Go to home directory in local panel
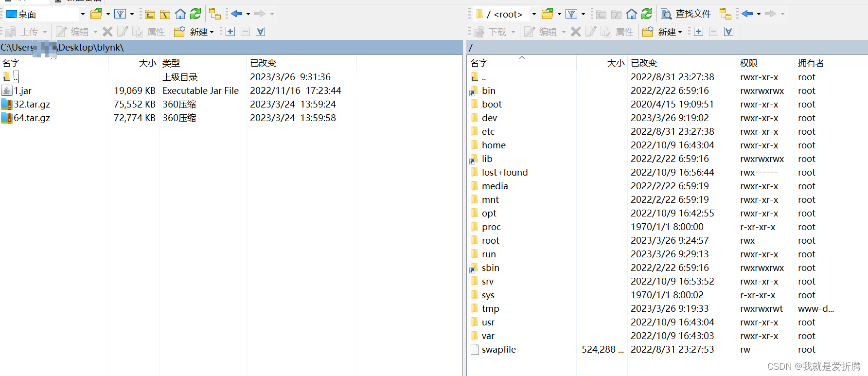 pyautogui.click(x=180, y=14)
